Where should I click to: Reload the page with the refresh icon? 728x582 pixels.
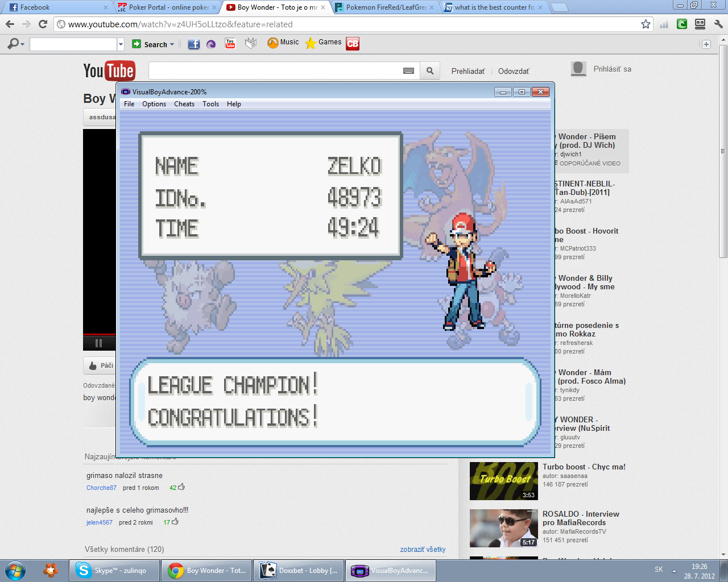tap(43, 24)
